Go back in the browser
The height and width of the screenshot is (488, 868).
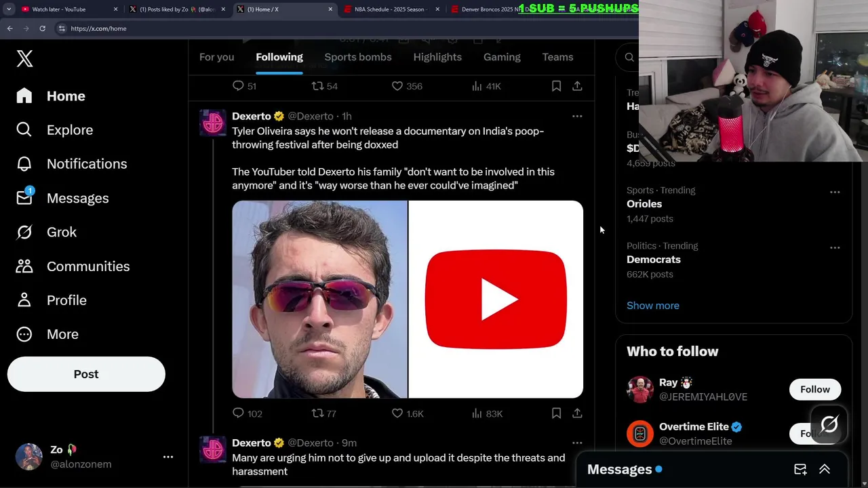(9, 28)
